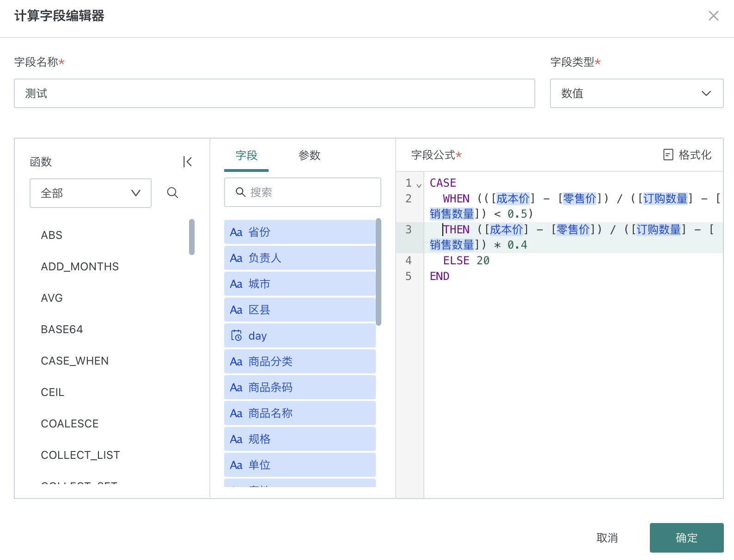Close the calculated field editor dialog
The image size is (734, 560).
(714, 16)
